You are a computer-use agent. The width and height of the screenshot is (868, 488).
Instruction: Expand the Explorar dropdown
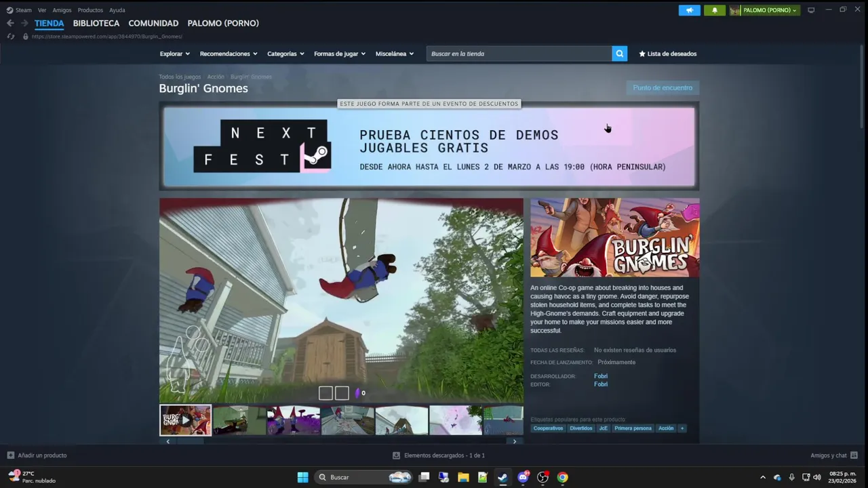coord(174,54)
